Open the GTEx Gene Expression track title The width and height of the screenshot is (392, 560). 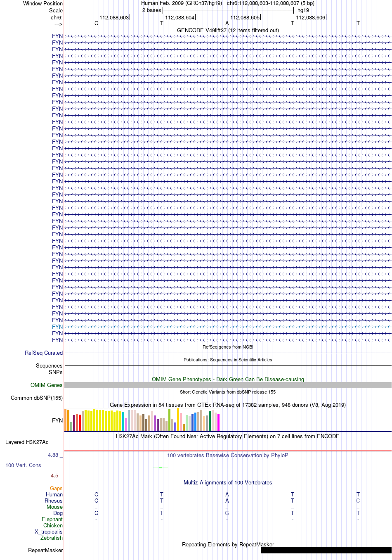pyautogui.click(x=228, y=405)
